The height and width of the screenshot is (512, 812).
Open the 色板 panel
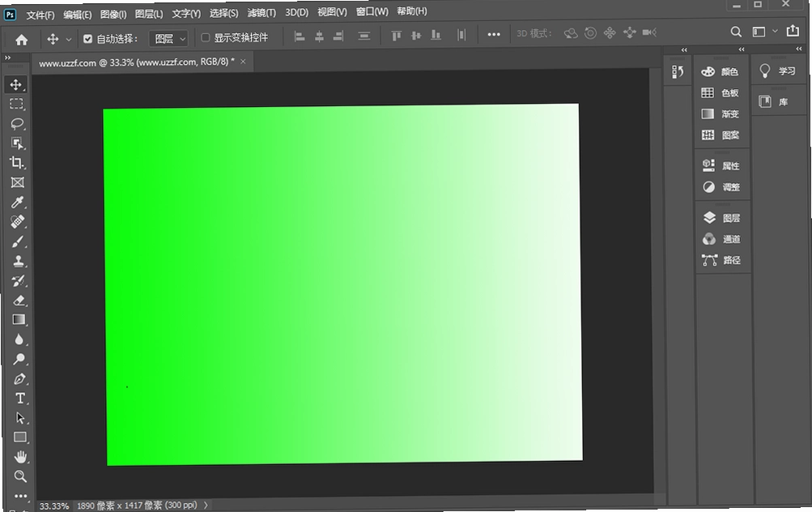click(x=721, y=93)
